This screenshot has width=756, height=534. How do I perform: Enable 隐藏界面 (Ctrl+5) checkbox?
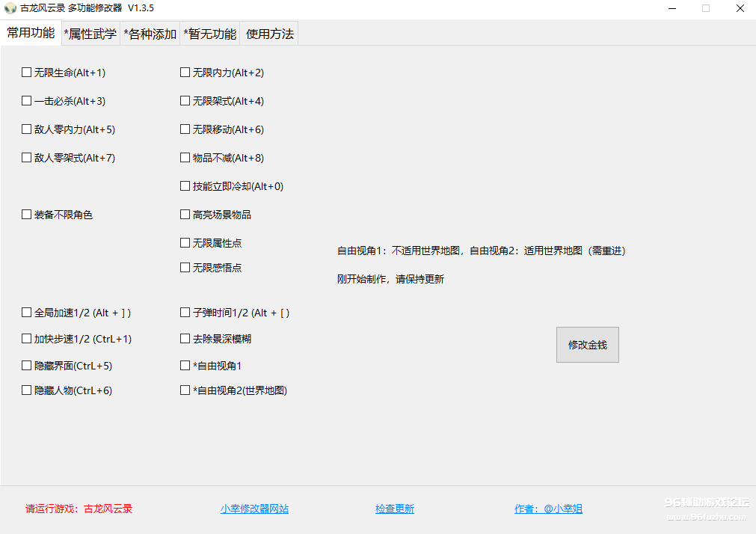[27, 366]
